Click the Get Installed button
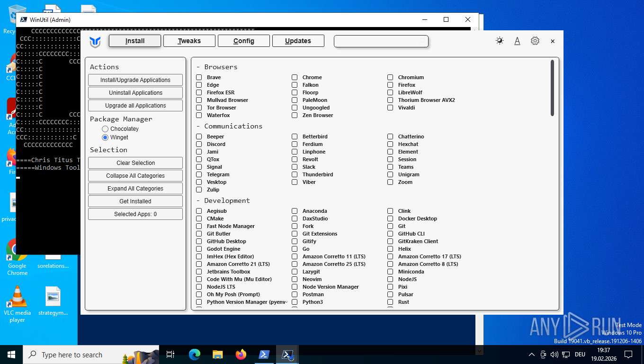Viewport: 644px width, 364px height. click(135, 201)
